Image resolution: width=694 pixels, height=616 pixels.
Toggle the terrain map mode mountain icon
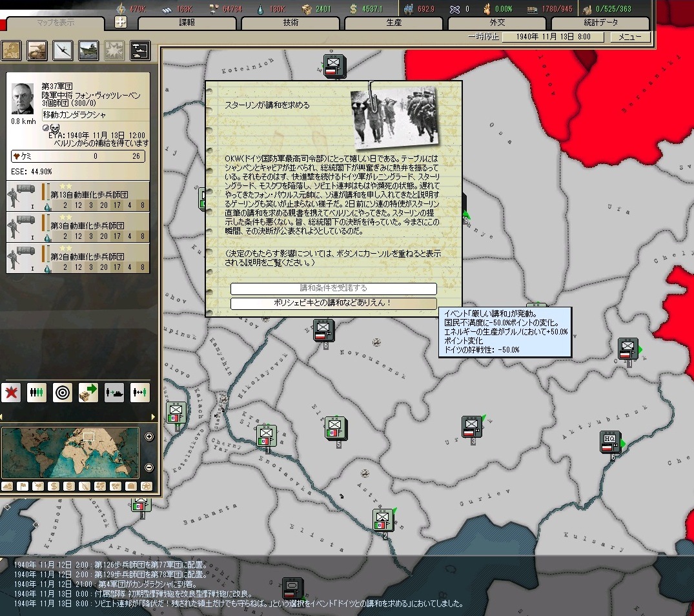(8, 486)
